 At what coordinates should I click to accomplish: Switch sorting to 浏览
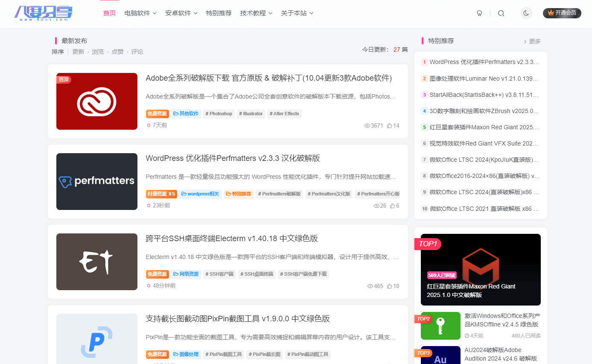coord(98,51)
